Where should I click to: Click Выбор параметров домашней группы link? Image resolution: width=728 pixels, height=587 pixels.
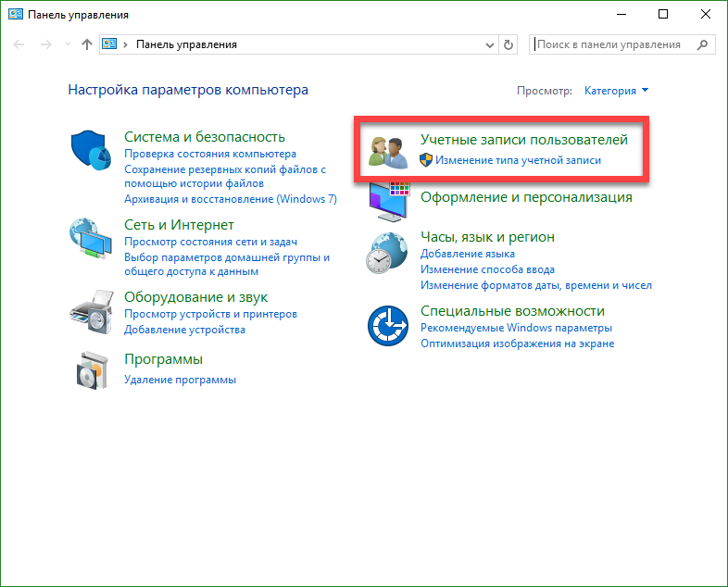[x=227, y=264]
